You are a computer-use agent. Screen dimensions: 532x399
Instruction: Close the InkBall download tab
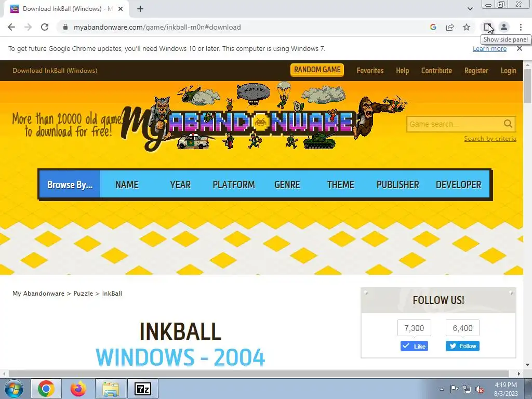[121, 9]
